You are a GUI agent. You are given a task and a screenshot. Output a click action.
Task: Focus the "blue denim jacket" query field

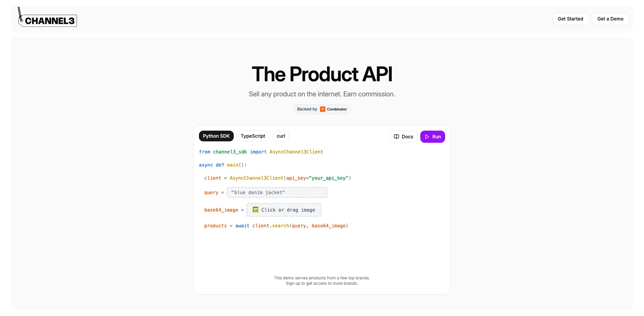coord(277,192)
